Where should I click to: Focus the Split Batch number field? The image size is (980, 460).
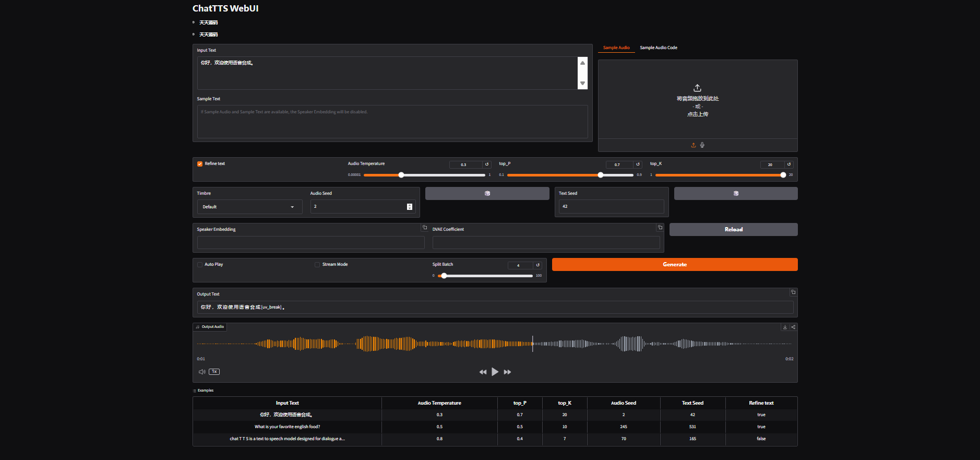click(x=520, y=265)
